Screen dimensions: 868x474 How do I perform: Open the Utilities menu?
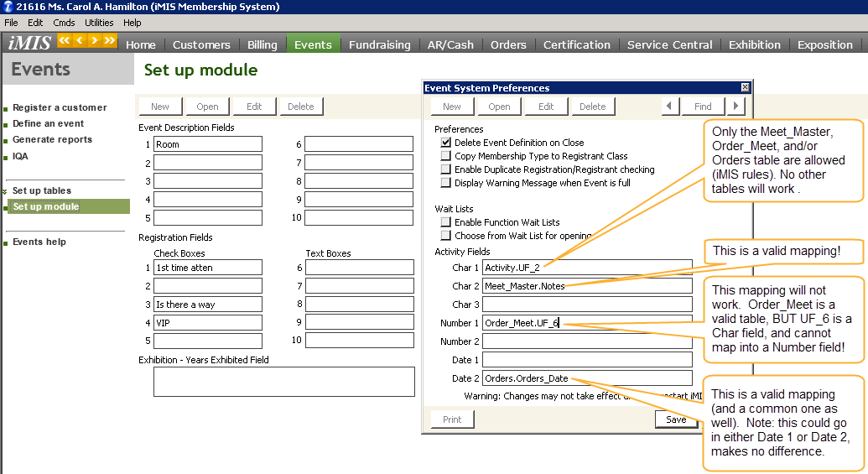99,23
